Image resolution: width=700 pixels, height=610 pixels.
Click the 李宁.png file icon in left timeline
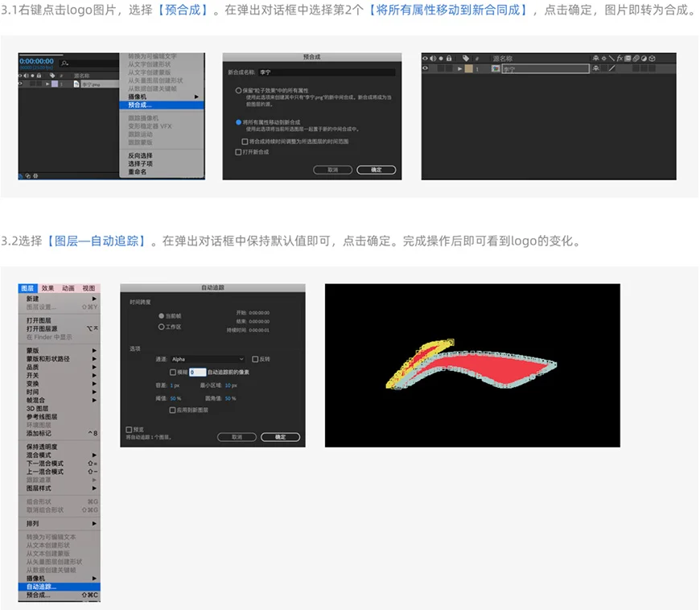pos(76,84)
